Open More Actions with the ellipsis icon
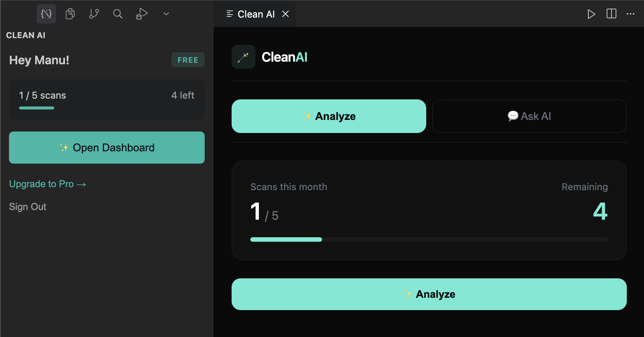The width and height of the screenshot is (644, 337). click(631, 14)
